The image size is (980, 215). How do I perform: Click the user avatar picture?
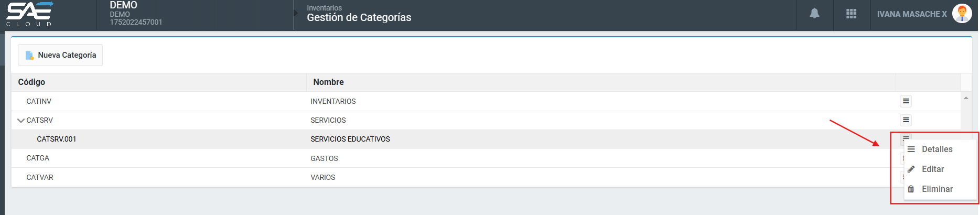coord(962,14)
